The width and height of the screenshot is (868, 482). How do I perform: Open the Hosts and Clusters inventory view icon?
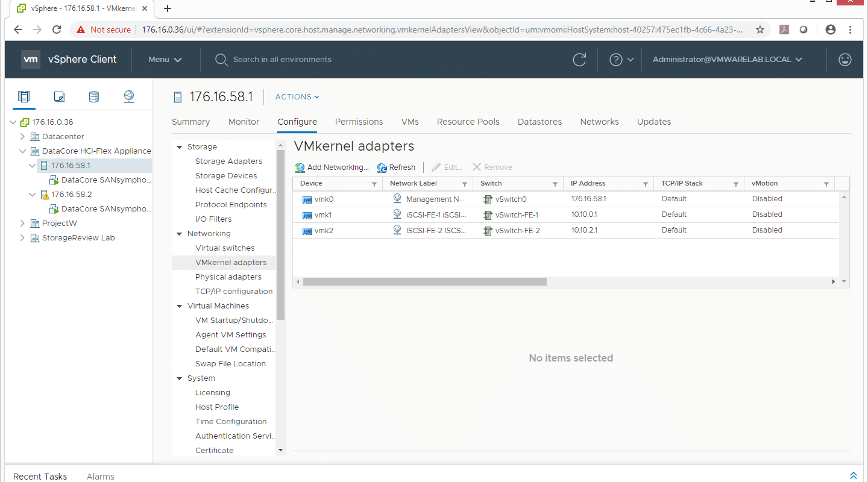click(24, 96)
